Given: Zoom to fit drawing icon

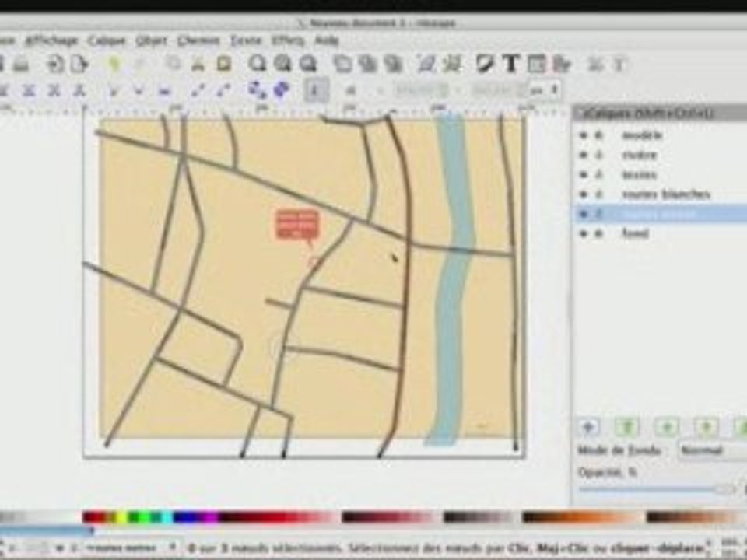Looking at the screenshot, I should [x=282, y=63].
